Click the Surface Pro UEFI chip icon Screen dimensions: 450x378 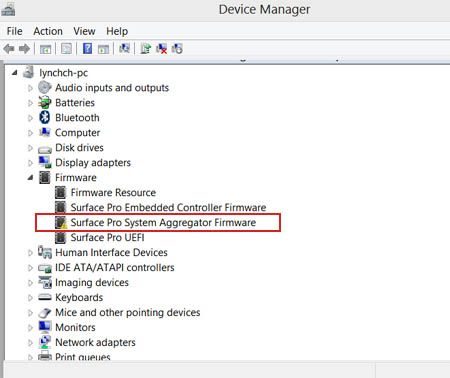coord(60,237)
